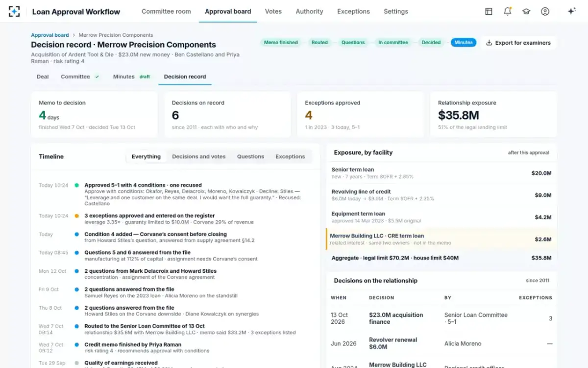Go to the Votes tab
588x368 pixels.
pos(273,11)
